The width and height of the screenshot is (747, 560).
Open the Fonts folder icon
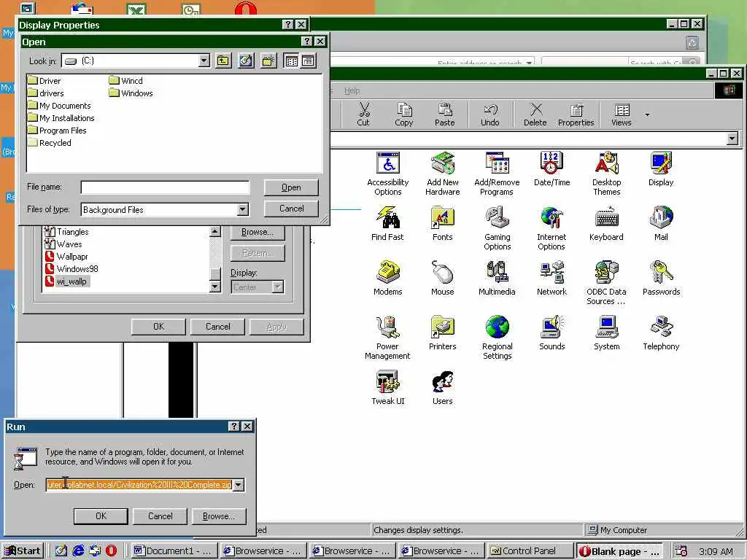[x=443, y=224]
